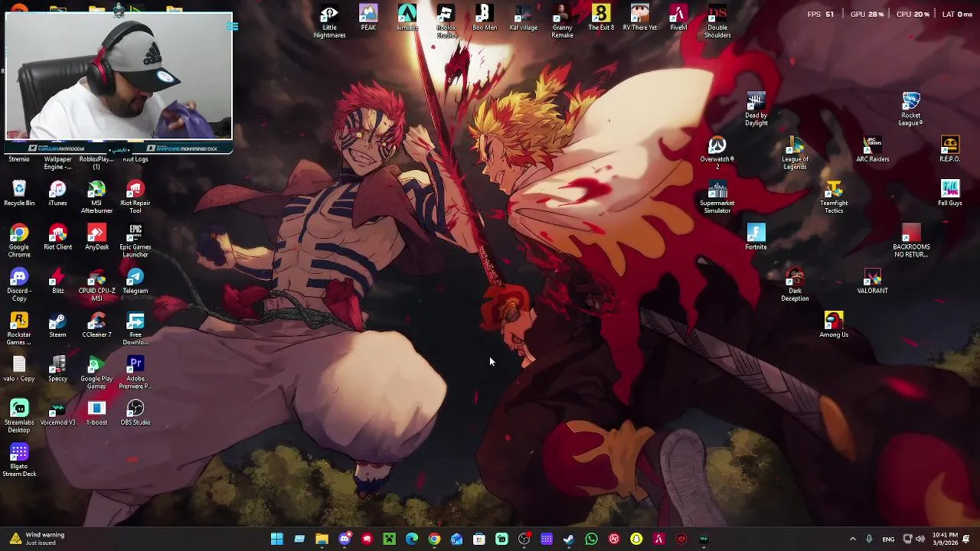Open File Explorer from taskbar

322,540
